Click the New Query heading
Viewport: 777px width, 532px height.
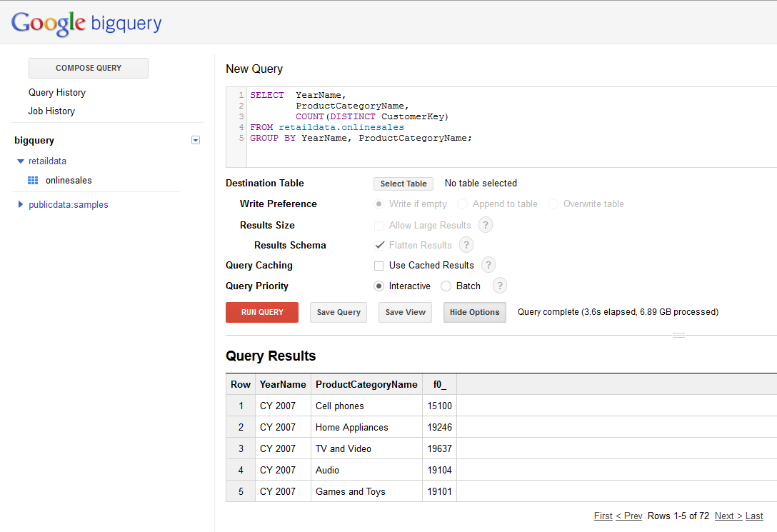254,69
